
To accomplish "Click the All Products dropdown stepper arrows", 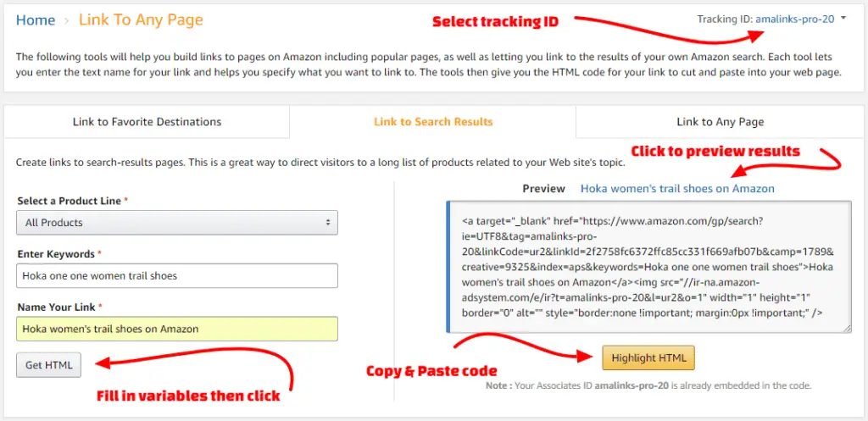I will 328,223.
